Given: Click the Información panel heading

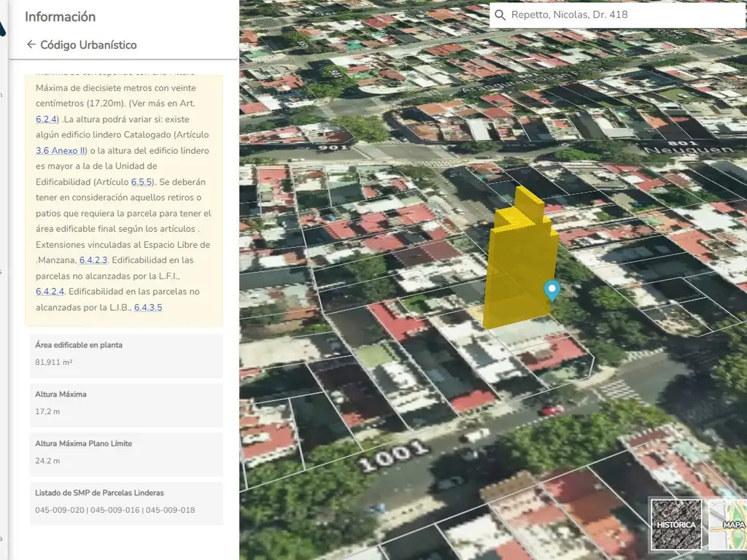Looking at the screenshot, I should (60, 17).
